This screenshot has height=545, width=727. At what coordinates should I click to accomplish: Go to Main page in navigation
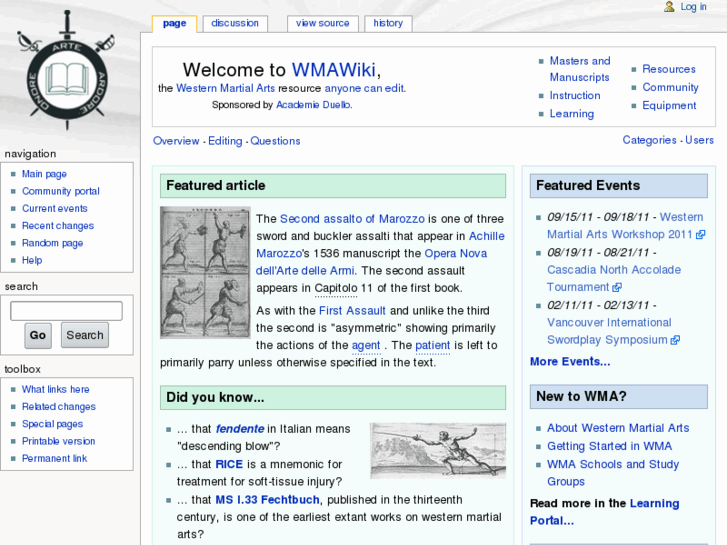44,174
